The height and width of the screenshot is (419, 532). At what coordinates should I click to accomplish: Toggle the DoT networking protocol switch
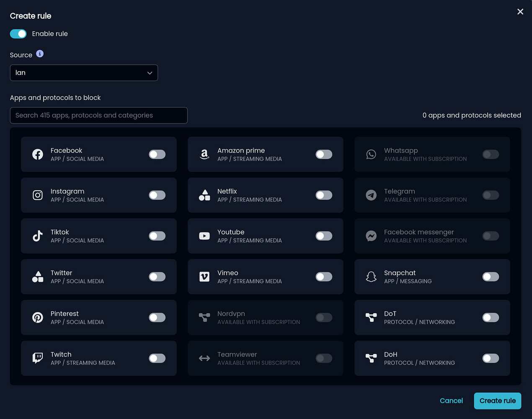coord(491,318)
